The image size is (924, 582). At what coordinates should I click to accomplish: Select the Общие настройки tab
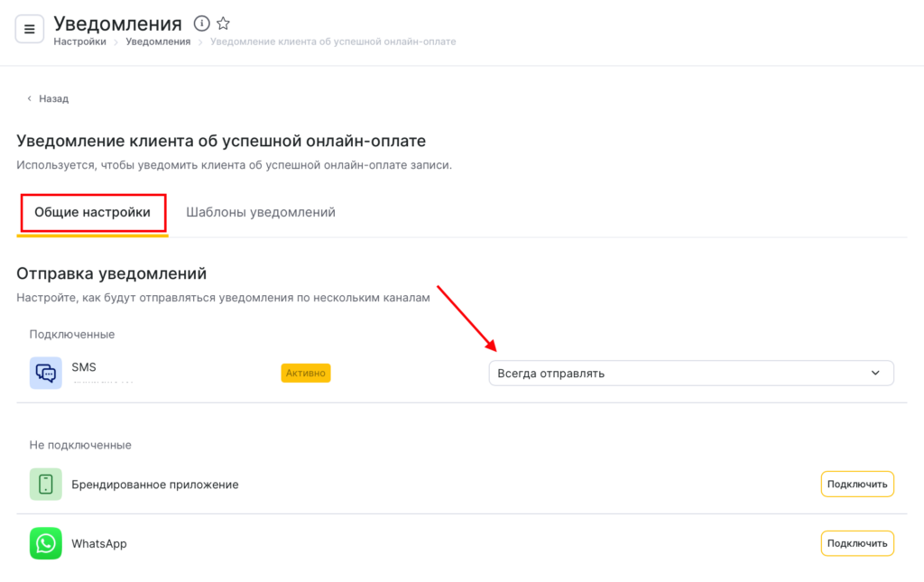click(x=92, y=213)
